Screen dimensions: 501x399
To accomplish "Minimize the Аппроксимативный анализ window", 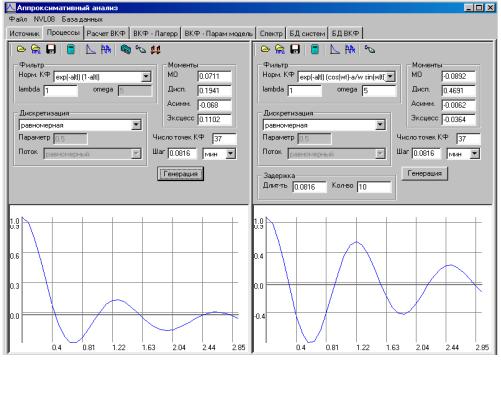I will pyautogui.click(x=468, y=7).
